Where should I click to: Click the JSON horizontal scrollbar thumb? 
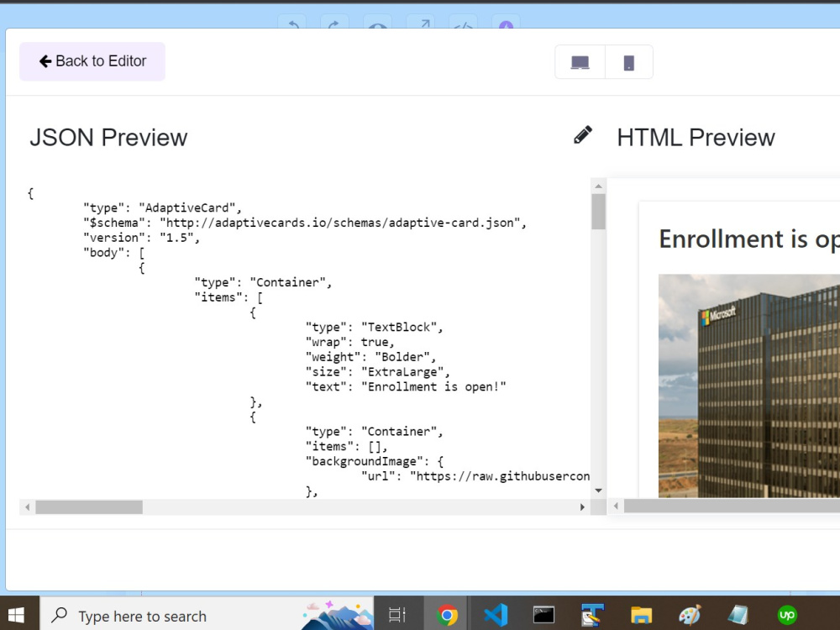pos(89,507)
